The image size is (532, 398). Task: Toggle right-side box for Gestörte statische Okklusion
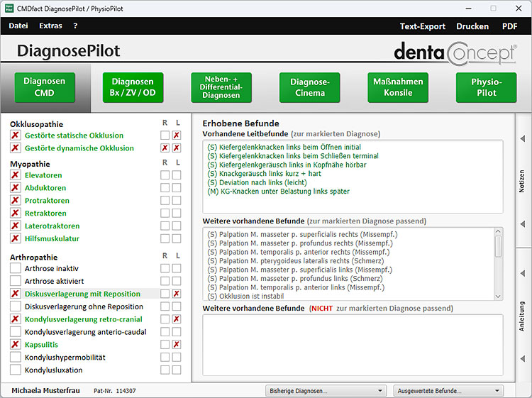(165, 135)
